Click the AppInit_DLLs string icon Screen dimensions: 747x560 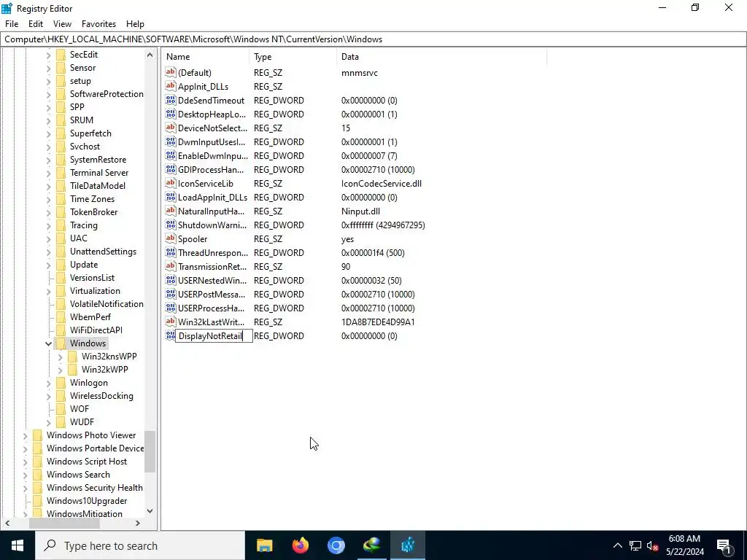(x=171, y=86)
